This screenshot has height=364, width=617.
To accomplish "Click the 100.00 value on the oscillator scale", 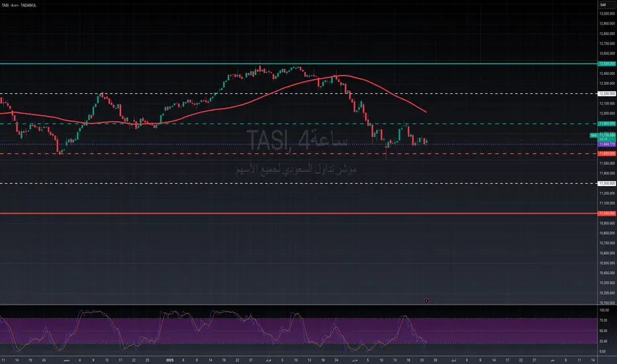I will click(605, 310).
